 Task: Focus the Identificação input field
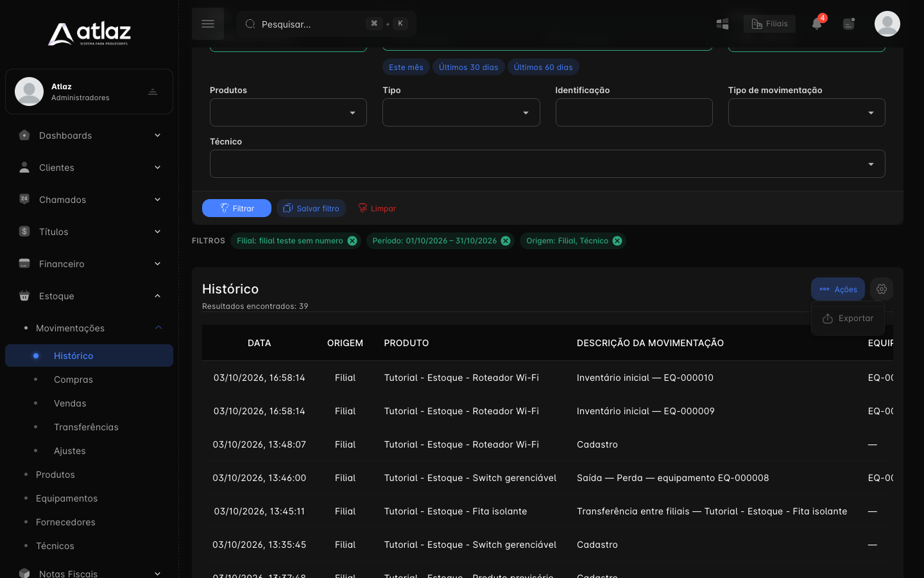click(634, 112)
